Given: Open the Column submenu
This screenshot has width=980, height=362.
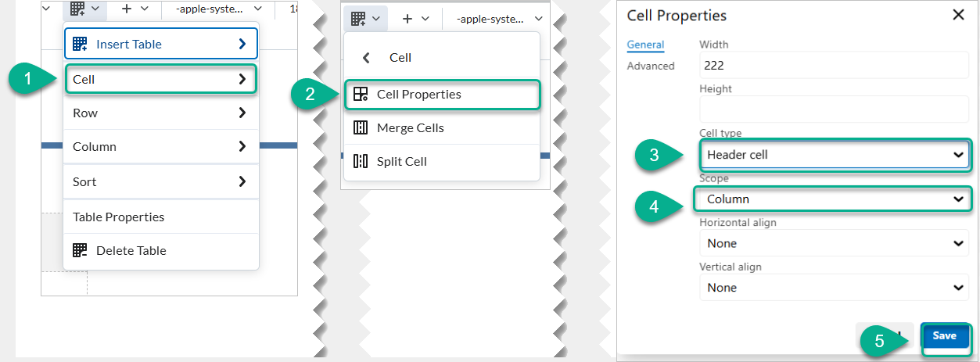Looking at the screenshot, I should [x=160, y=147].
